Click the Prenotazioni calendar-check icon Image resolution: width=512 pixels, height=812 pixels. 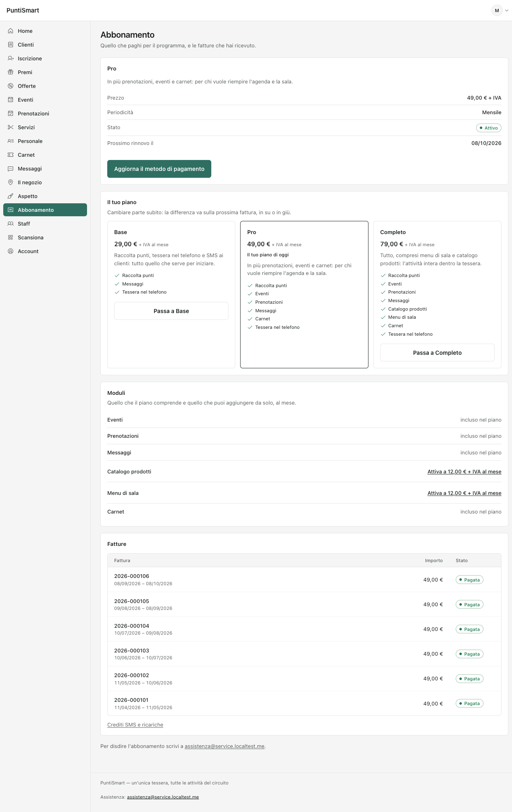11,113
